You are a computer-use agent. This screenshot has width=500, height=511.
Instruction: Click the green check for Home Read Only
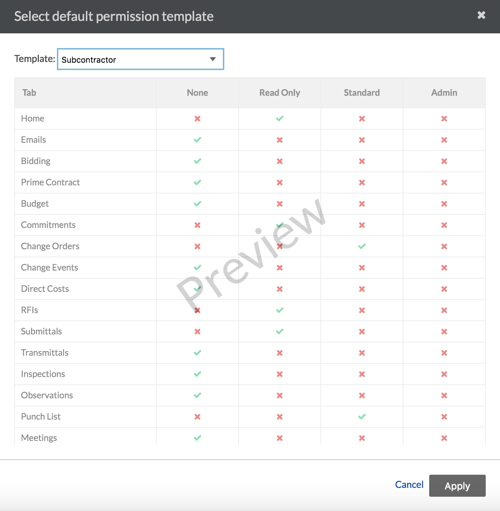pos(280,118)
